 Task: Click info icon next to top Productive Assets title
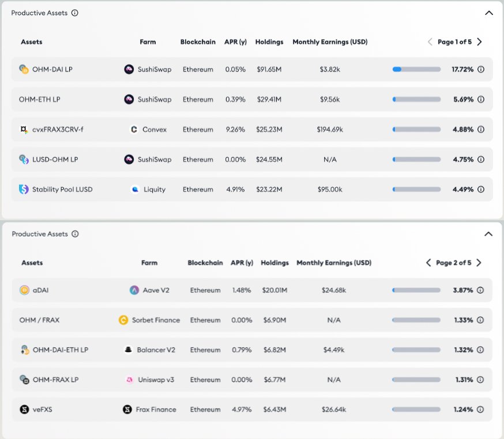click(75, 13)
